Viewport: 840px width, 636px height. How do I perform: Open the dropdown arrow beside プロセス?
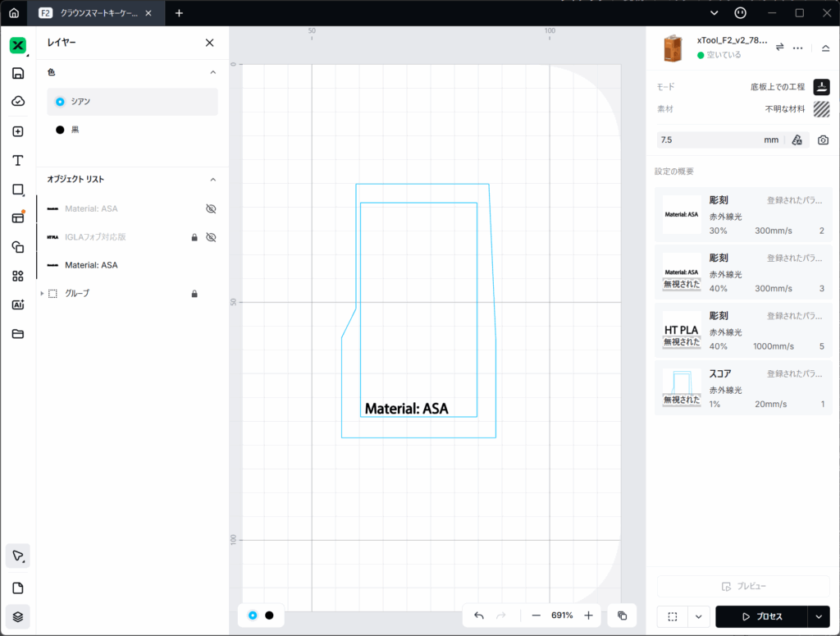pos(818,616)
